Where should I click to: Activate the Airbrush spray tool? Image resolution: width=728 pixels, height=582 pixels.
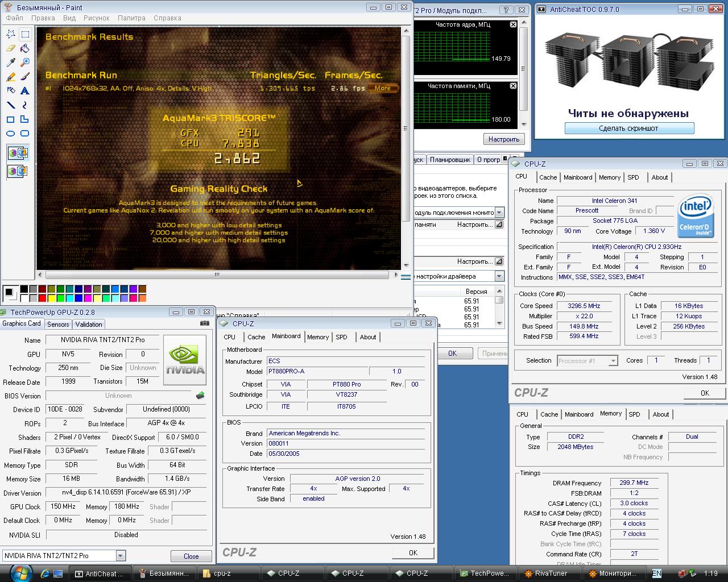tap(11, 91)
